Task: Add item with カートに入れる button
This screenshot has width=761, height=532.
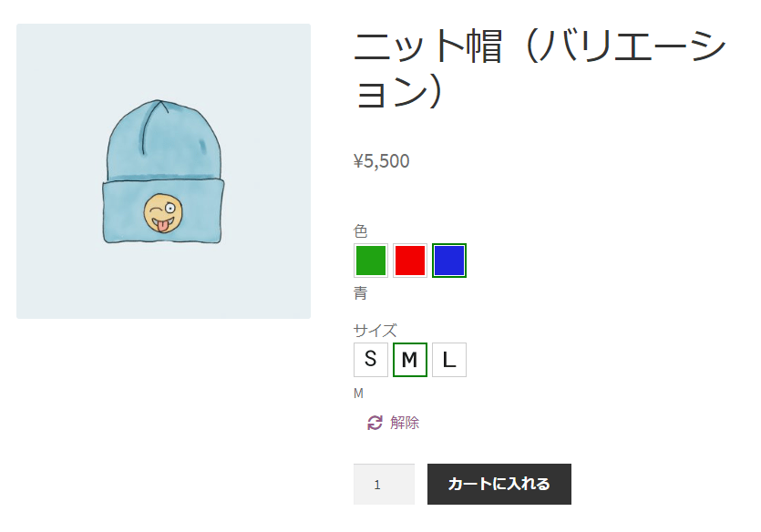Action: 499,484
